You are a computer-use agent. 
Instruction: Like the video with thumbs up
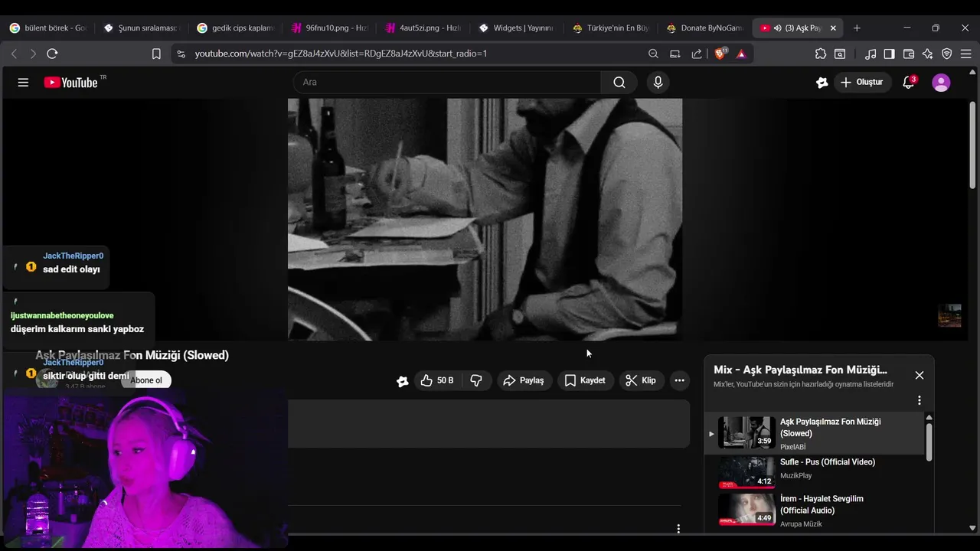pos(436,380)
